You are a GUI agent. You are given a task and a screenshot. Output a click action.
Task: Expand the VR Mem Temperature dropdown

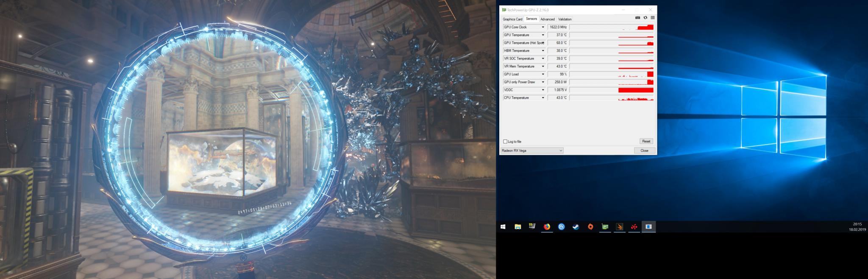click(543, 66)
